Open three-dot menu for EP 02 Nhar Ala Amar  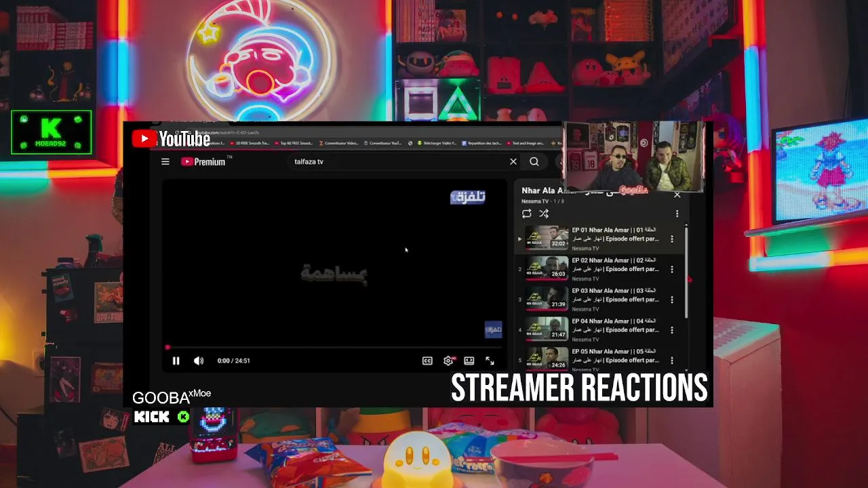pos(672,269)
